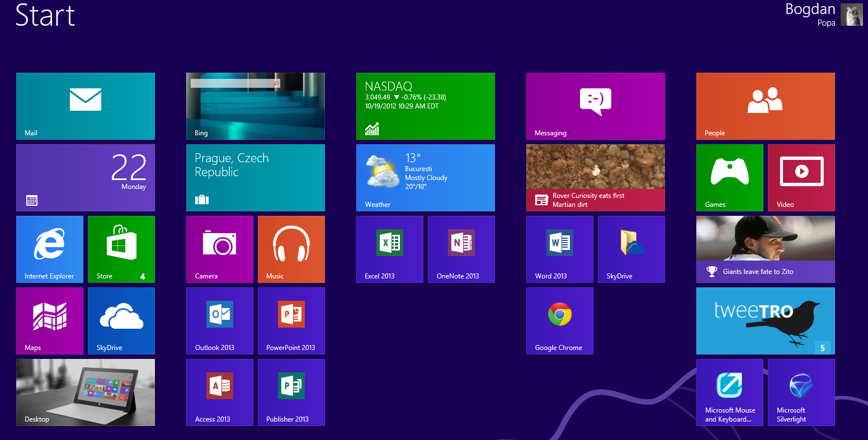Viewport: 868px width, 440px height.
Task: Click the search box in the Bing tile
Action: [235, 83]
